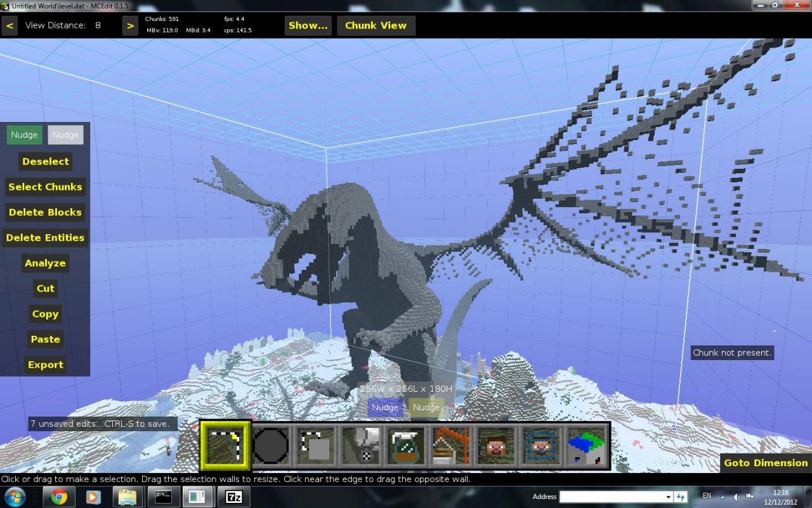Open Google Chrome from the taskbar

(59, 497)
